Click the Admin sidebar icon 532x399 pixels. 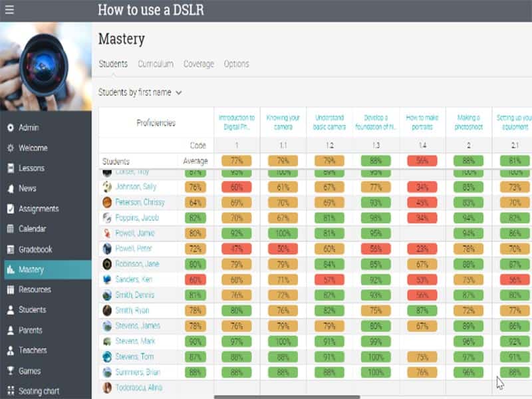pos(11,128)
